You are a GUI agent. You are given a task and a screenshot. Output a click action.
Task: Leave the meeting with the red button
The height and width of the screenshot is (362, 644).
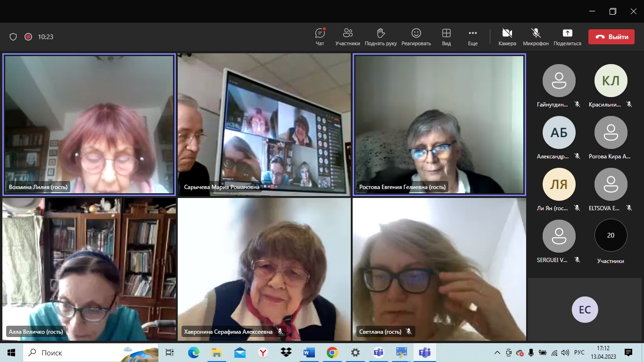click(611, 37)
